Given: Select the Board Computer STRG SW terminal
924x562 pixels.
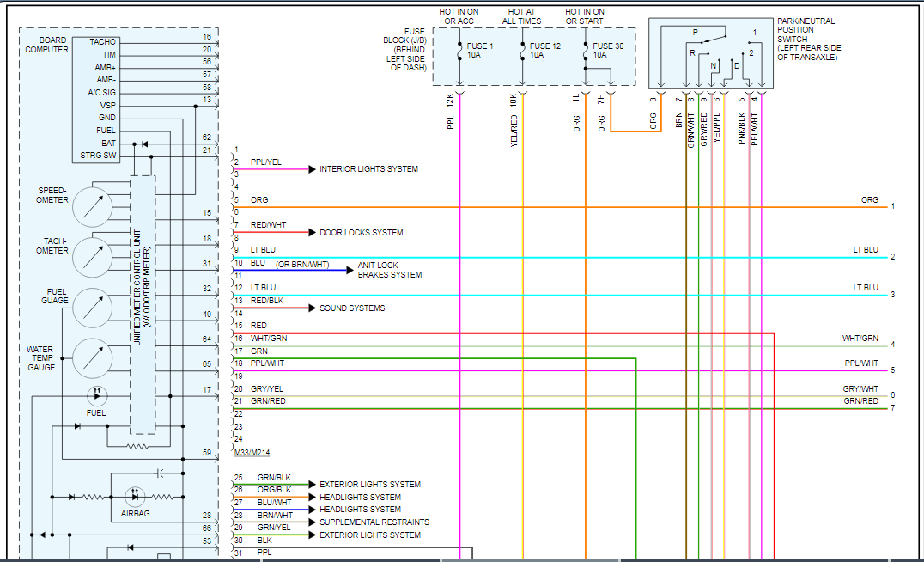Looking at the screenshot, I should [x=97, y=156].
